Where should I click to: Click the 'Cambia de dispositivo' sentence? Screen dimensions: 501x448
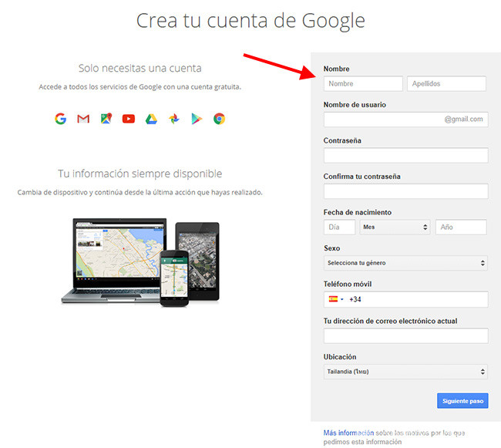click(x=140, y=192)
